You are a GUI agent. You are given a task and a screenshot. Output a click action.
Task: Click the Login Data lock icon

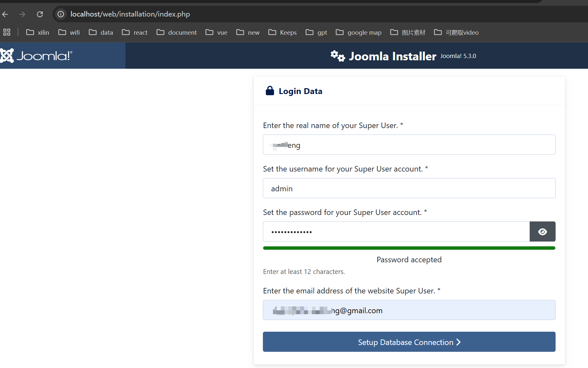(270, 91)
